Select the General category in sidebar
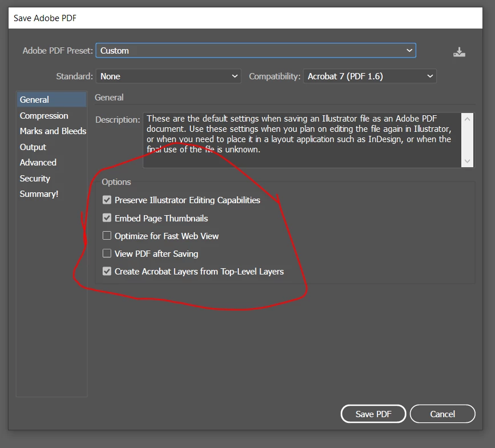This screenshot has height=448, width=495. (x=51, y=99)
